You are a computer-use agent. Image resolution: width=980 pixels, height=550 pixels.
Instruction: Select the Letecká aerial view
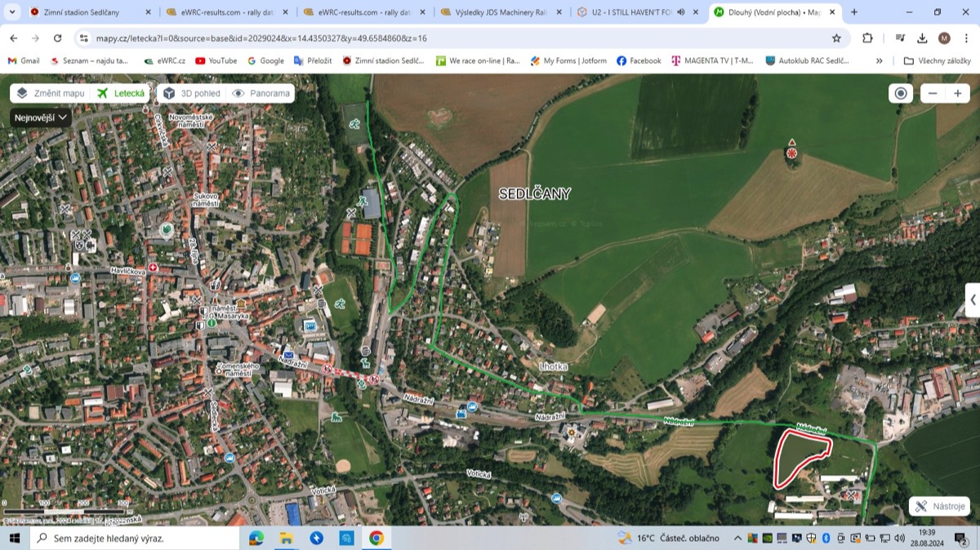tap(121, 93)
